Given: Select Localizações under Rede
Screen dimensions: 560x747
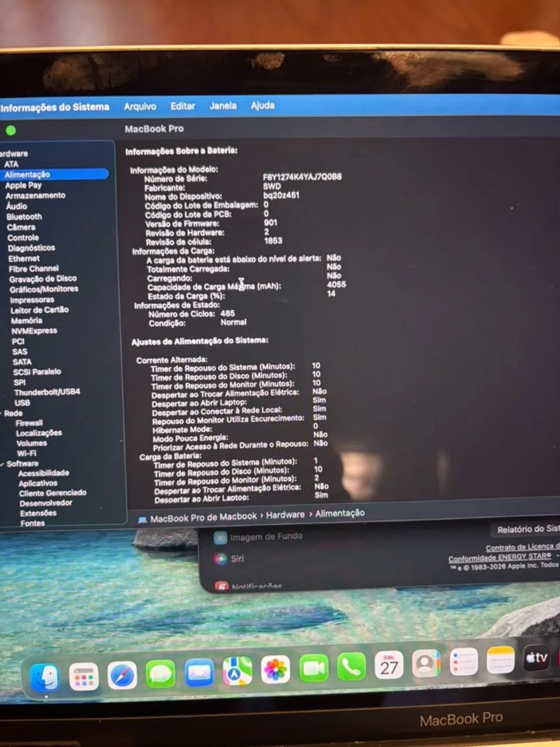Looking at the screenshot, I should coord(39,433).
